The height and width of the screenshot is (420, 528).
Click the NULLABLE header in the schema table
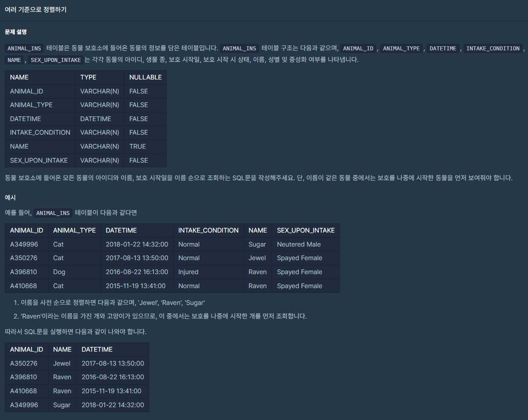[x=145, y=78]
